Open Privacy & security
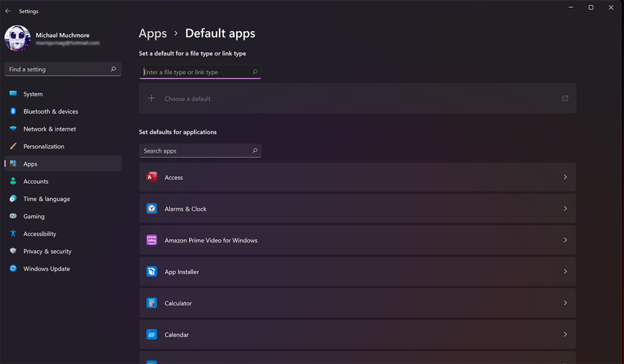The image size is (624, 364). coord(63,252)
